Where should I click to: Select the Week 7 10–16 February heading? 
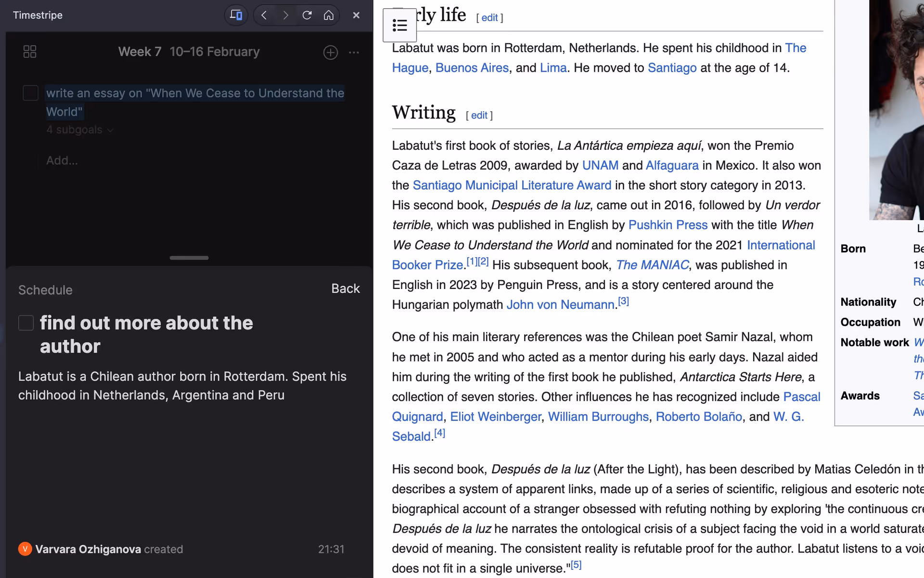[189, 52]
